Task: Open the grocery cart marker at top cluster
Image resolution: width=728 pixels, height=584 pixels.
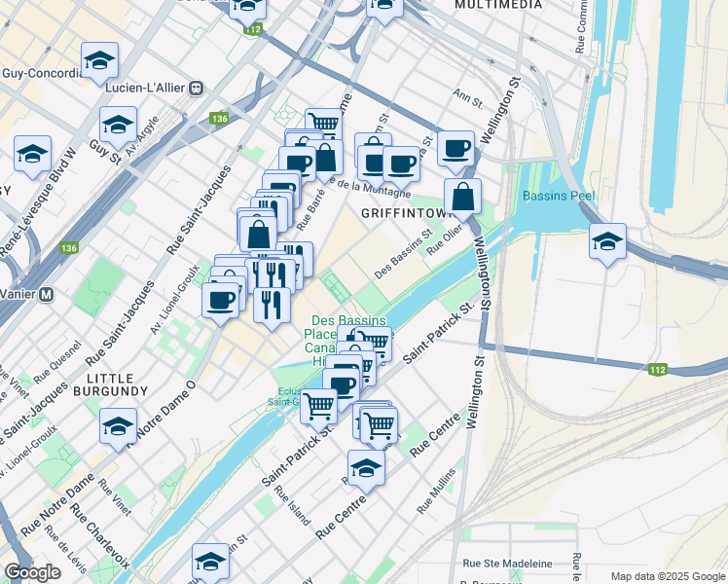Action: (324, 124)
